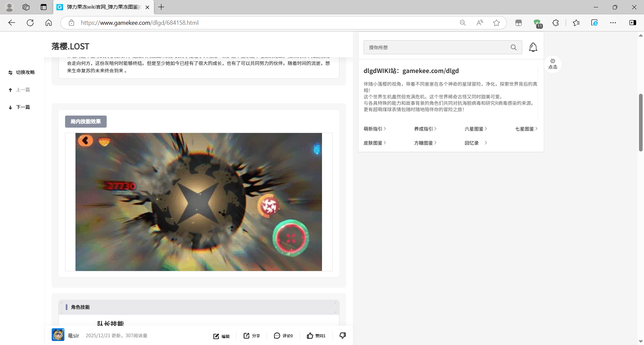
Task: Click the 落樱.LOST page title
Action: point(70,46)
